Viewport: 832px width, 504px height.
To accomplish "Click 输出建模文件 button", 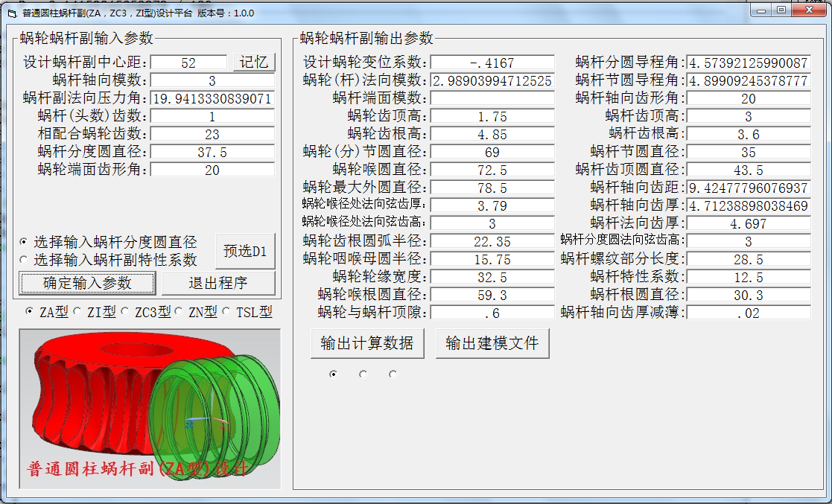I will point(492,343).
